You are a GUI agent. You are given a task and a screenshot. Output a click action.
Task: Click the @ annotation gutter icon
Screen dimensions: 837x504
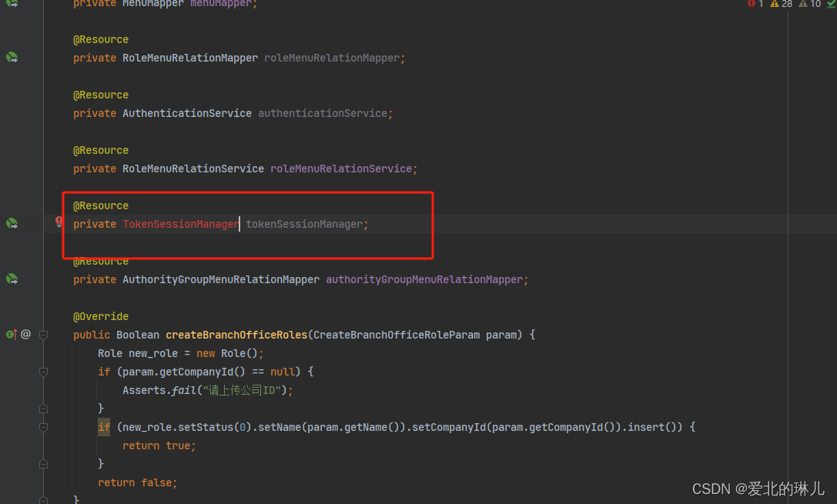pyautogui.click(x=25, y=335)
